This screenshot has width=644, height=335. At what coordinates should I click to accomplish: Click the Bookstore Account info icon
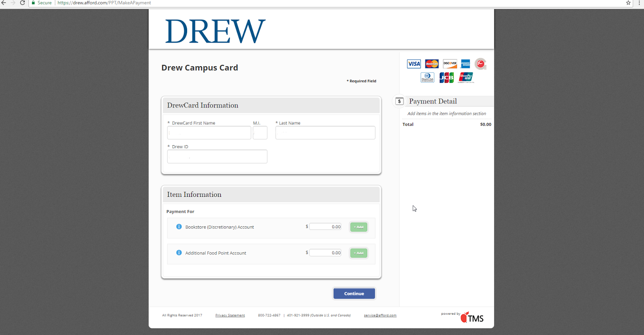tap(179, 227)
